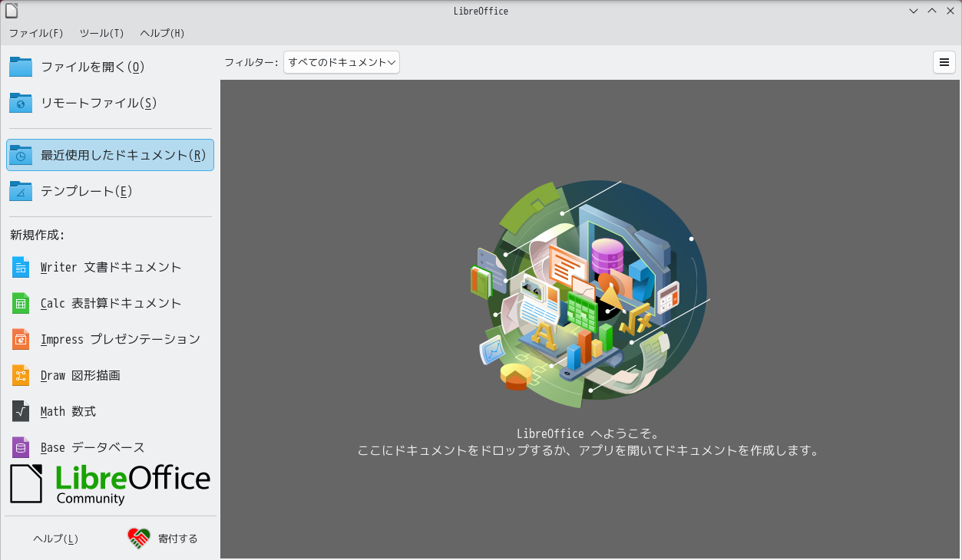Click the donate heart icon

click(138, 538)
